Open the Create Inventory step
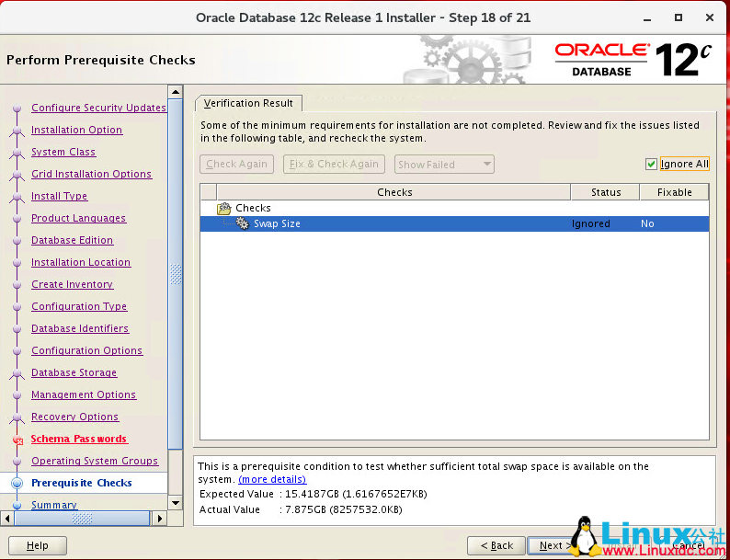This screenshot has height=560, width=730. 72,284
